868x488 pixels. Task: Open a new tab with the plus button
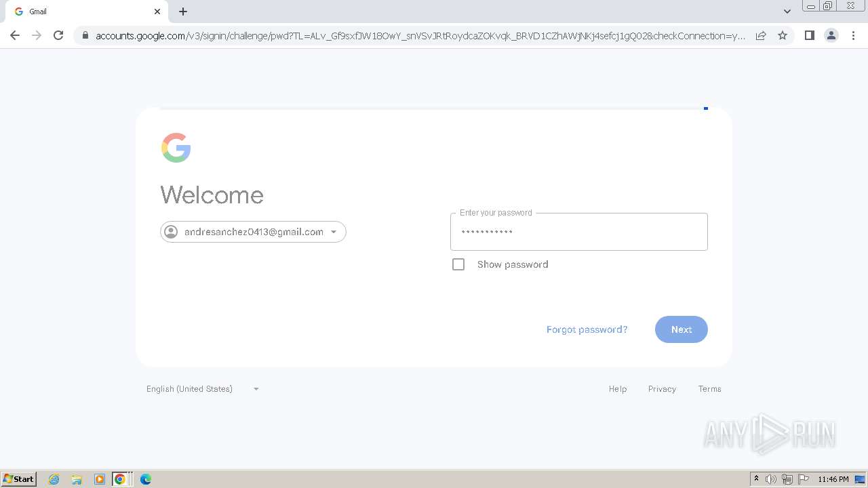click(x=183, y=12)
